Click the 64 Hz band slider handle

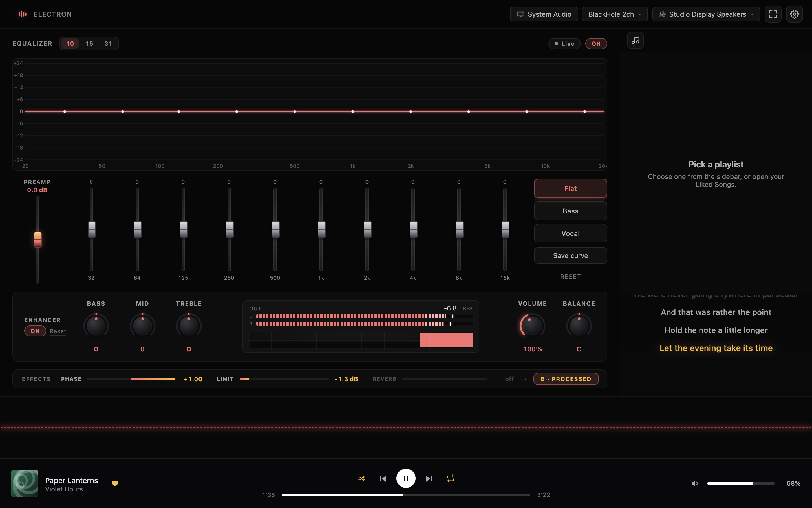(x=138, y=229)
